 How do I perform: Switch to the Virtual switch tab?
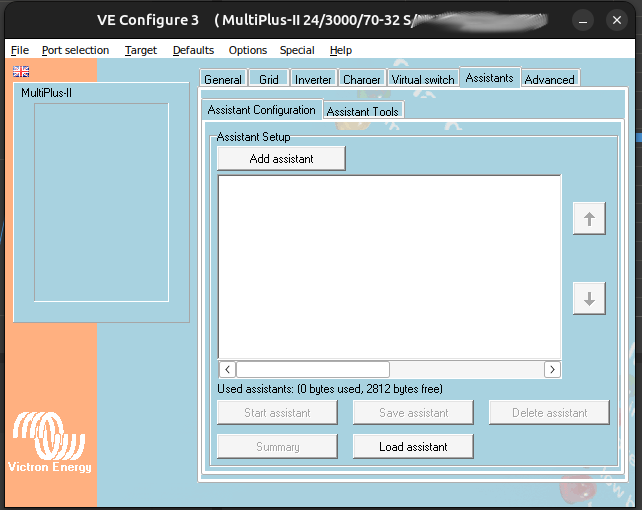(x=423, y=79)
